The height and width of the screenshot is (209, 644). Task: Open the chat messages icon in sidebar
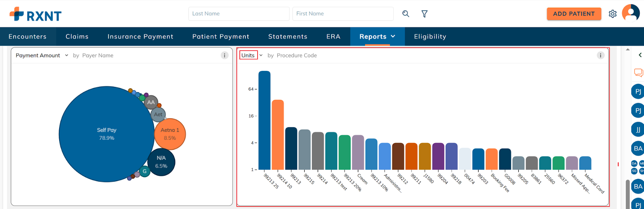638,72
